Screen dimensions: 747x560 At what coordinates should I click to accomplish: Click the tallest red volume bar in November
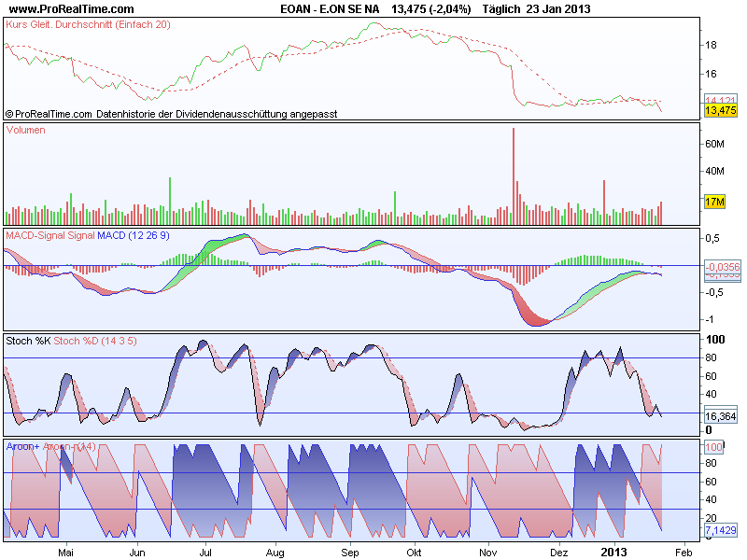pos(513,176)
